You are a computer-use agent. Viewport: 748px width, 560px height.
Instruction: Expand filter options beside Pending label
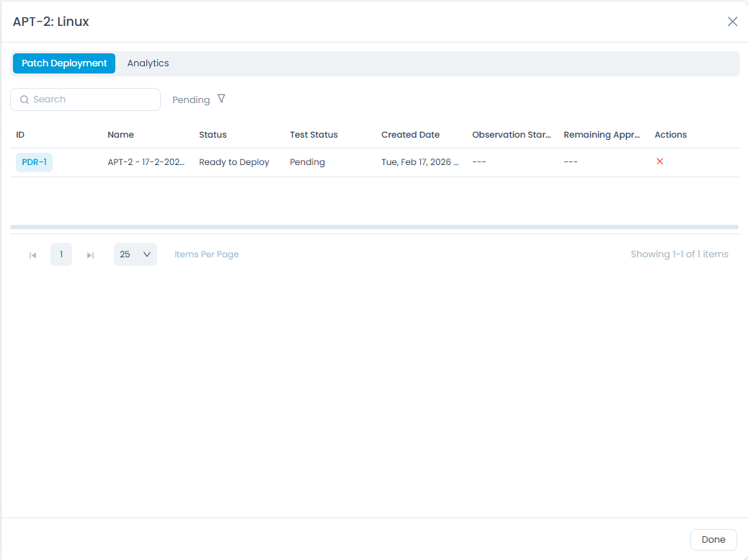pos(221,99)
